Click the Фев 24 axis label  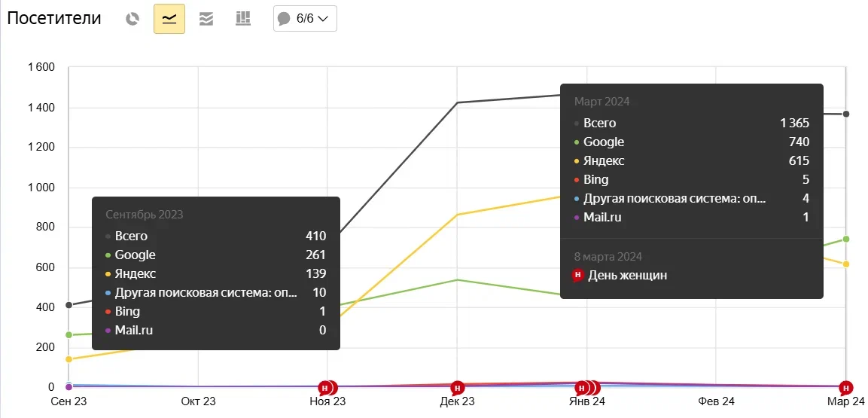(716, 402)
